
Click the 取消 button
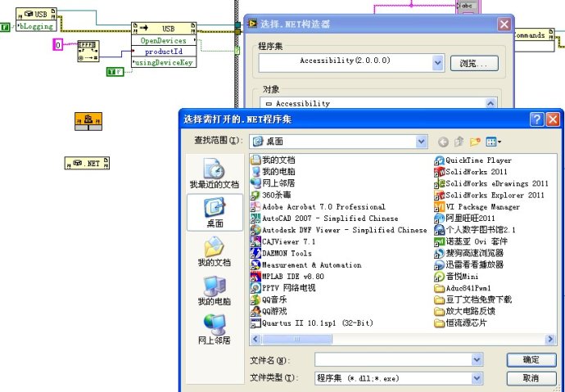pyautogui.click(x=531, y=378)
